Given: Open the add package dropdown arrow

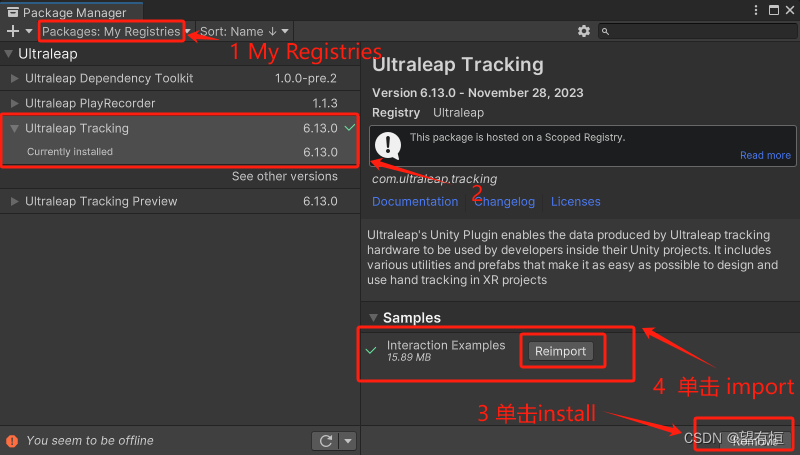Looking at the screenshot, I should pos(29,32).
